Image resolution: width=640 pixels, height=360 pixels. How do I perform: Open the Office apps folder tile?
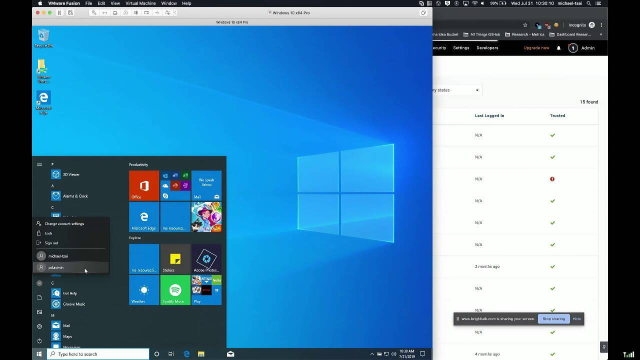click(175, 186)
